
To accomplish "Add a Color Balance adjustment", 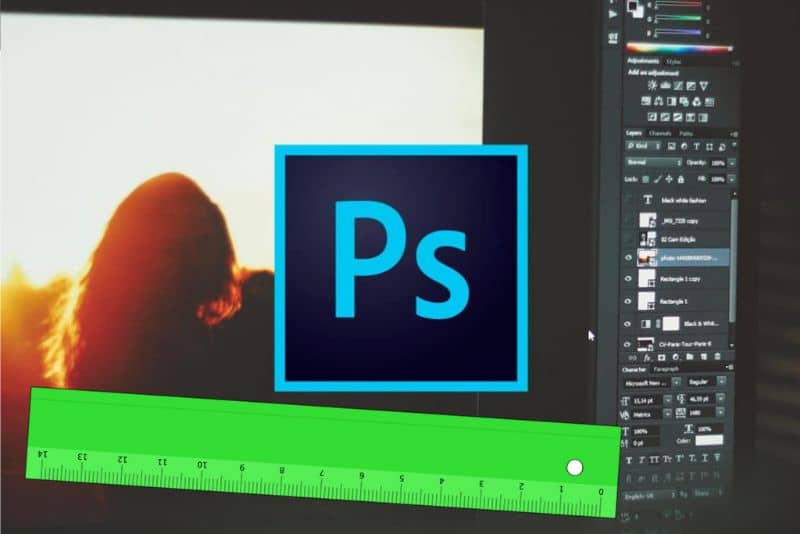I will [x=658, y=101].
